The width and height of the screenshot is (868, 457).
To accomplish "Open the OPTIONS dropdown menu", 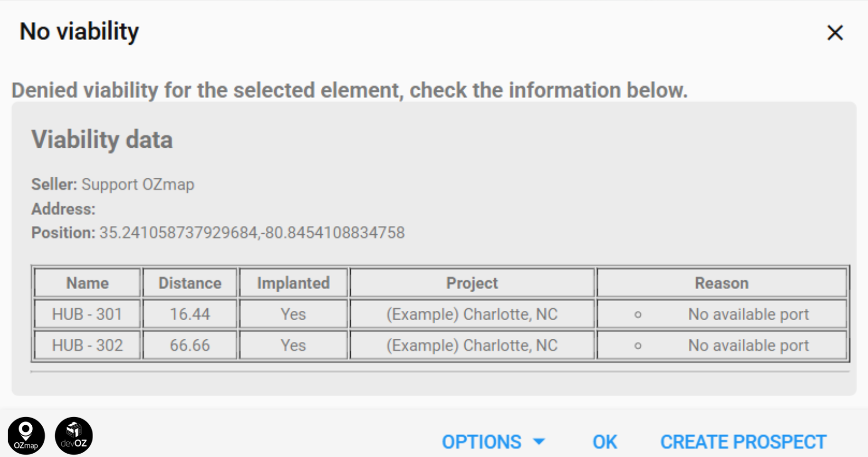I will point(482,442).
